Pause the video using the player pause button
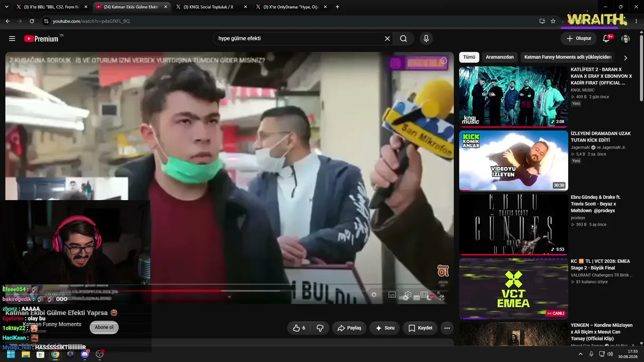The image size is (644, 362). point(374,295)
